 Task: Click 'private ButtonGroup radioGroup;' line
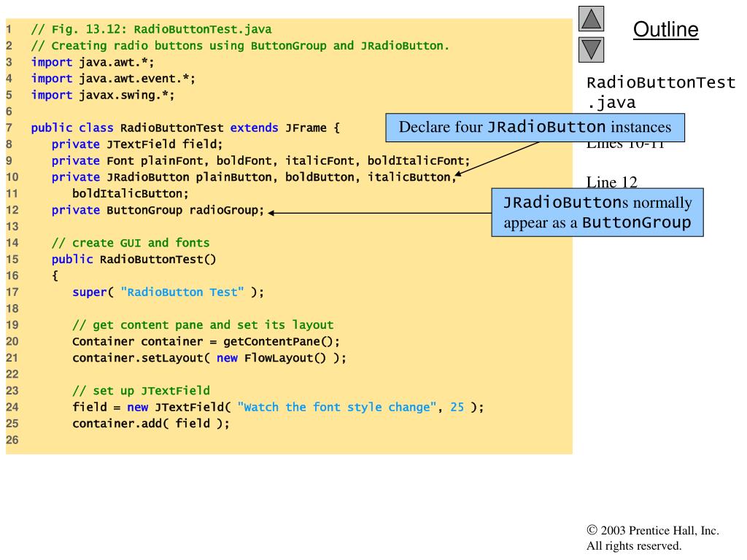pos(158,210)
